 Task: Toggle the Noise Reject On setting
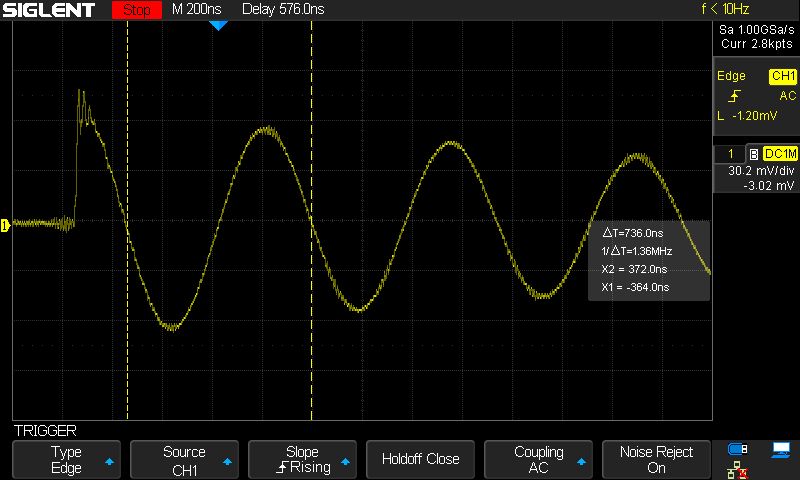[656, 459]
